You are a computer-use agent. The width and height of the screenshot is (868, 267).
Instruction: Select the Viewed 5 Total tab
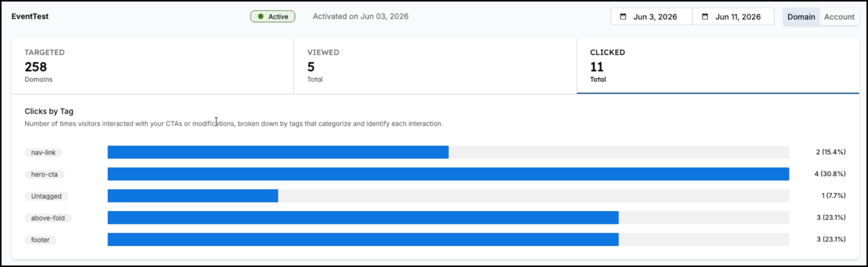coord(435,66)
